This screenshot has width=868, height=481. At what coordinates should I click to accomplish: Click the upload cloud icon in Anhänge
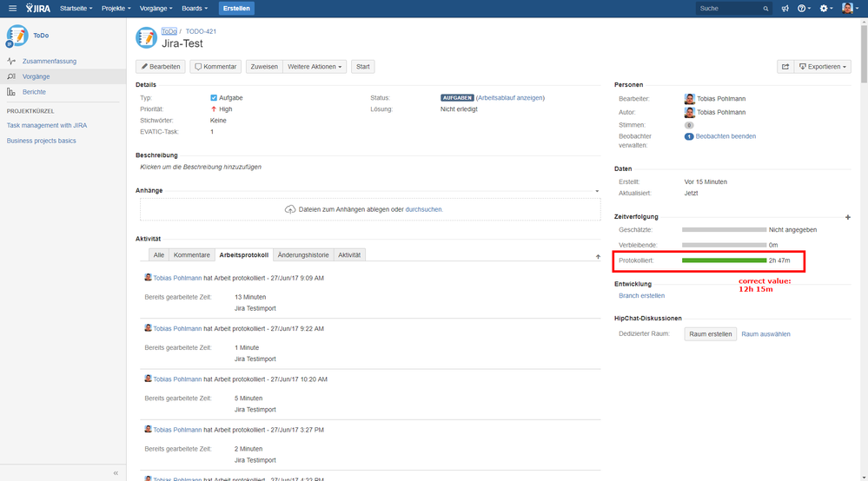pos(290,209)
